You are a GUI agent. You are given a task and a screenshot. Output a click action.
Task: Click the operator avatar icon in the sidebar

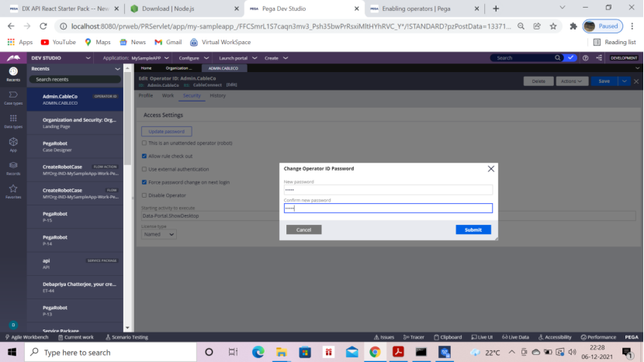point(13,325)
